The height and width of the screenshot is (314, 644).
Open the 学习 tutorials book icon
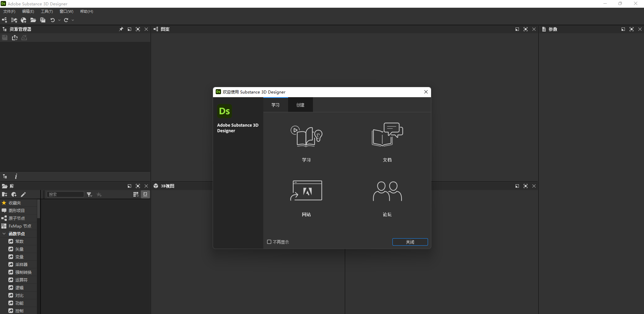[306, 136]
